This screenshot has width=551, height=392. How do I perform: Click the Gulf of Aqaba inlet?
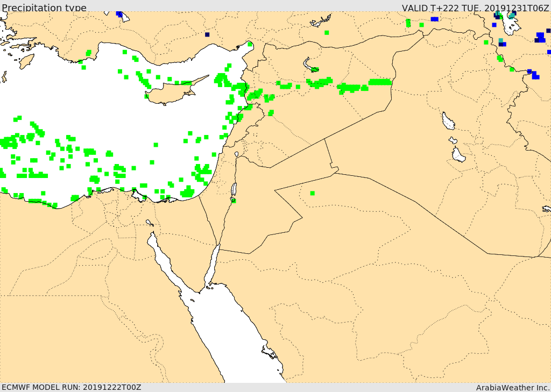[212, 265]
